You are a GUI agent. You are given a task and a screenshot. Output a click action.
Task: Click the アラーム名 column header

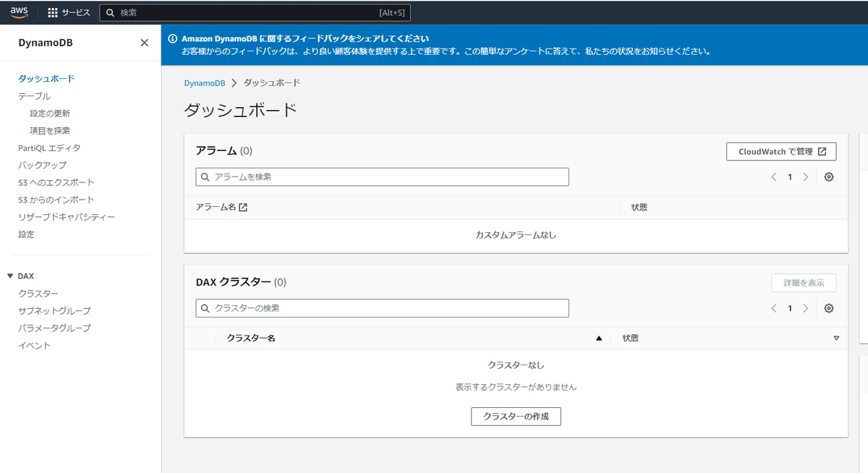click(x=216, y=208)
